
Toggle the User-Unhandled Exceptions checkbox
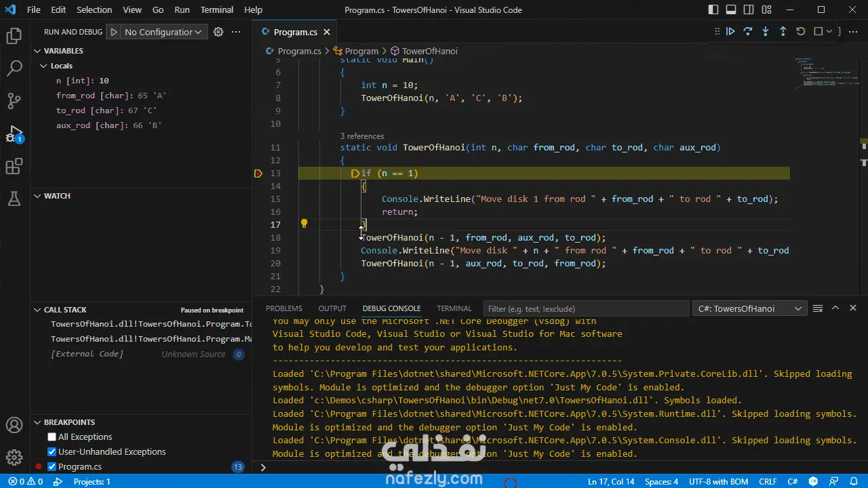click(52, 452)
